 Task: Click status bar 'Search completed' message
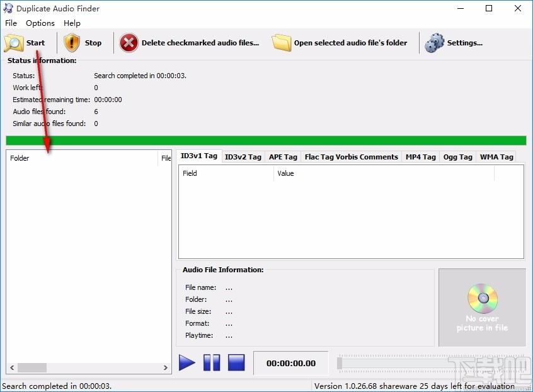[57, 386]
